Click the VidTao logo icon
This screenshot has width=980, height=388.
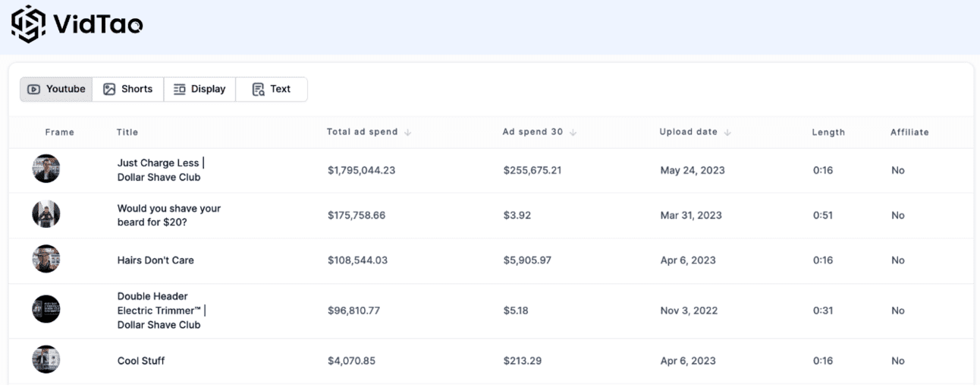(x=28, y=24)
